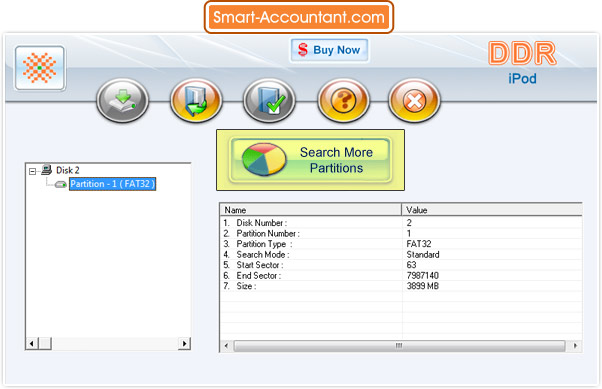Click the Partition Type row
This screenshot has width=602, height=389.
(x=401, y=244)
